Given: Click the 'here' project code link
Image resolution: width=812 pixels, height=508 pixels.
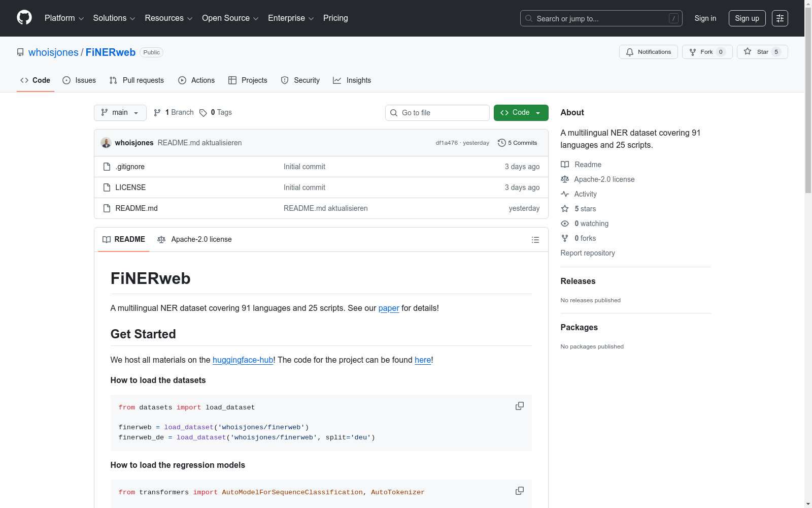Looking at the screenshot, I should click(423, 360).
